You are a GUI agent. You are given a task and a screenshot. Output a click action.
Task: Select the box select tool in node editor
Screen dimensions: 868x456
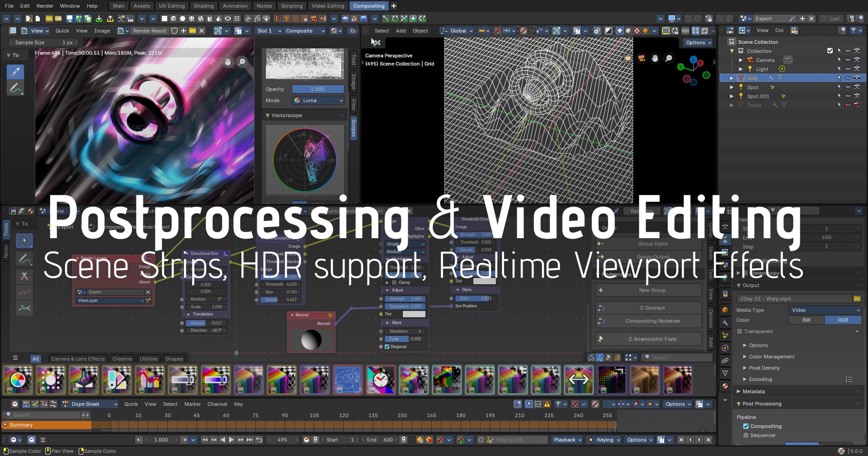pos(24,240)
